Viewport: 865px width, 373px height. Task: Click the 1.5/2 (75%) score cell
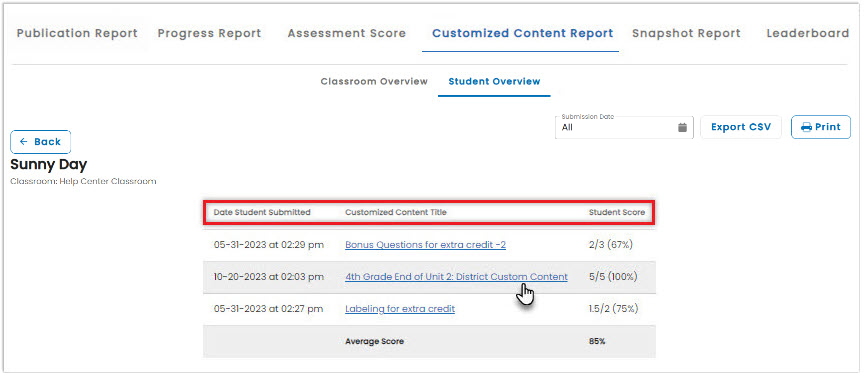(x=613, y=308)
